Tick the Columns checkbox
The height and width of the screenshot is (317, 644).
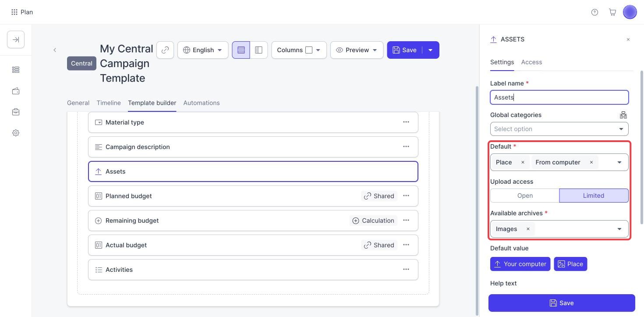[x=309, y=50]
